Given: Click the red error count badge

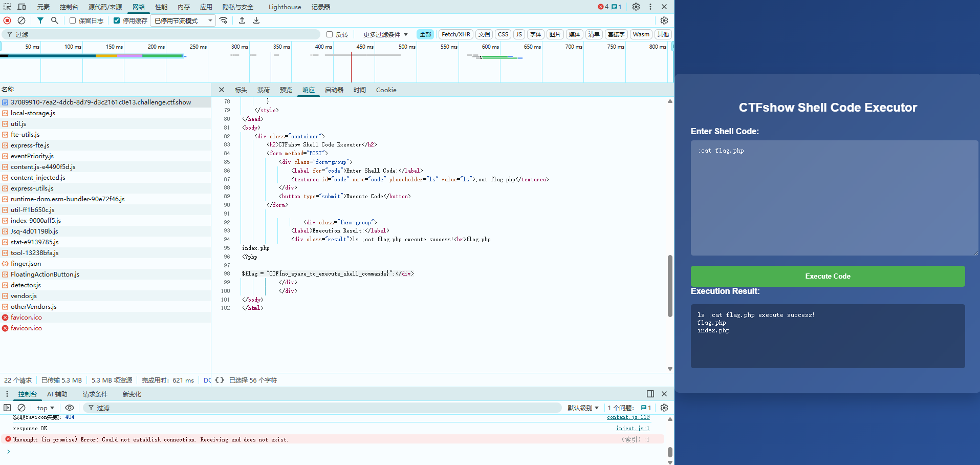Looking at the screenshot, I should click(603, 7).
